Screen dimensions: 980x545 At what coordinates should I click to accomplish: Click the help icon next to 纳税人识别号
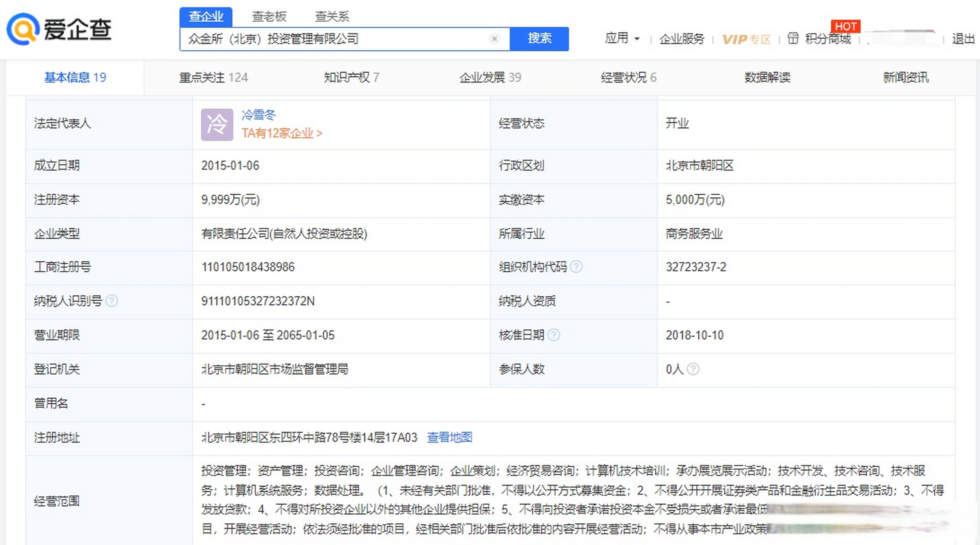[x=111, y=301]
